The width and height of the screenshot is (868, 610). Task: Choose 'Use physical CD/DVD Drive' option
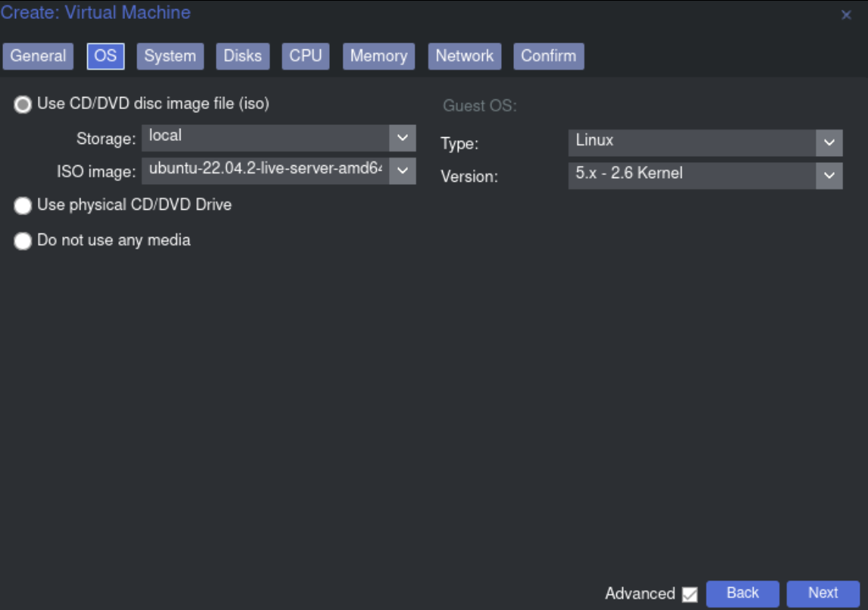[24, 205]
